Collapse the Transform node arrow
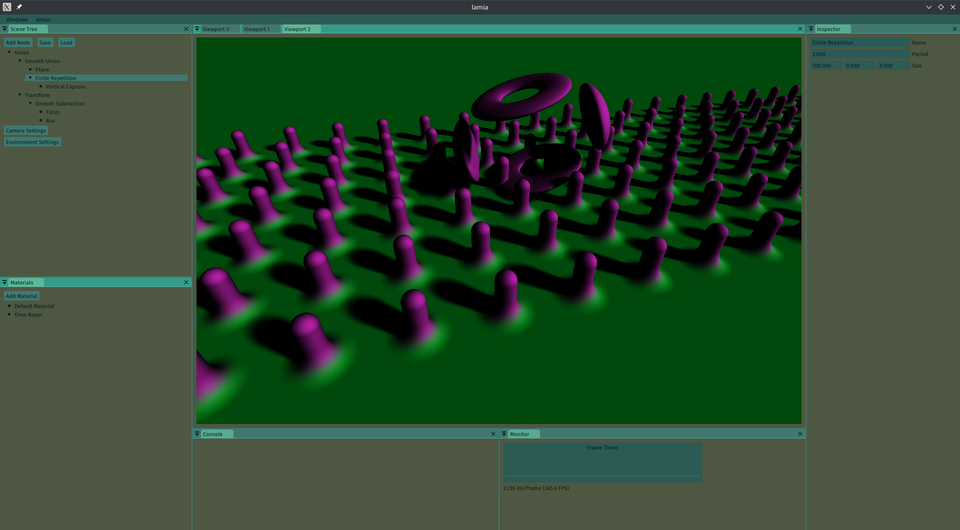Viewport: 960px width, 530px height. [x=20, y=95]
